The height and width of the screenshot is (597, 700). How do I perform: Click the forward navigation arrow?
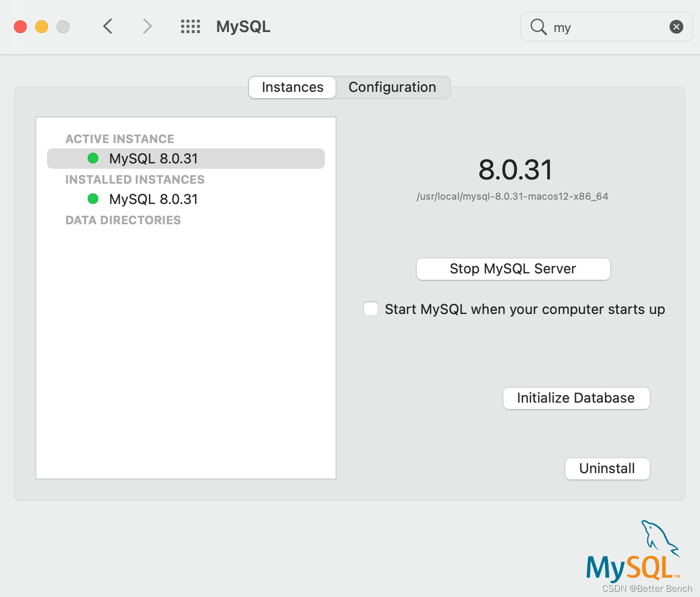(x=147, y=26)
